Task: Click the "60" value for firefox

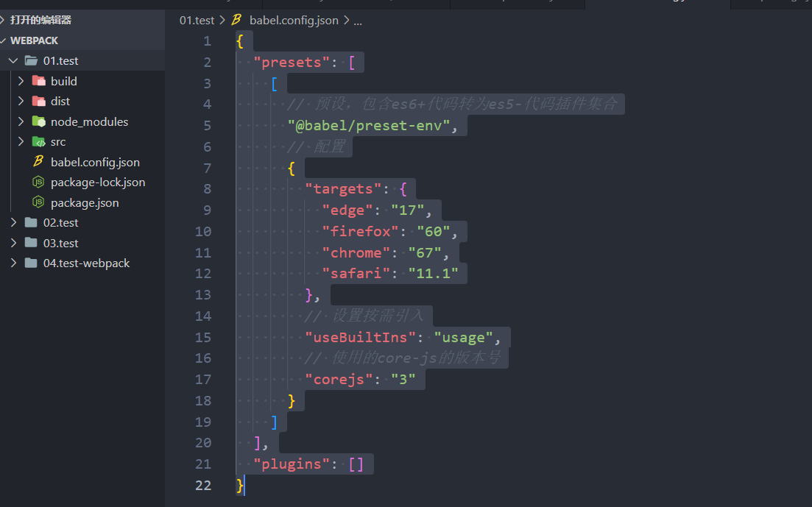Action: click(x=434, y=232)
